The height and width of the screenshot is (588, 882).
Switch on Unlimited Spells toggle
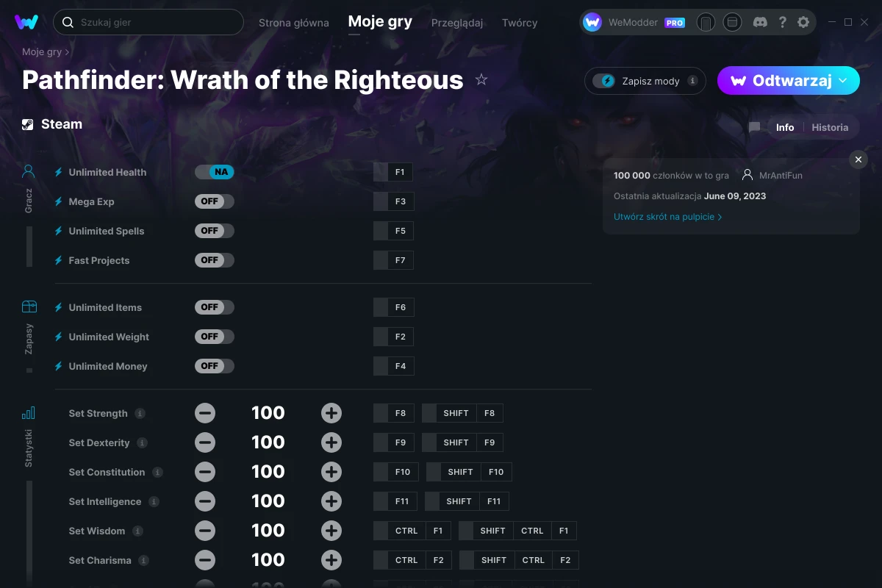coord(215,231)
